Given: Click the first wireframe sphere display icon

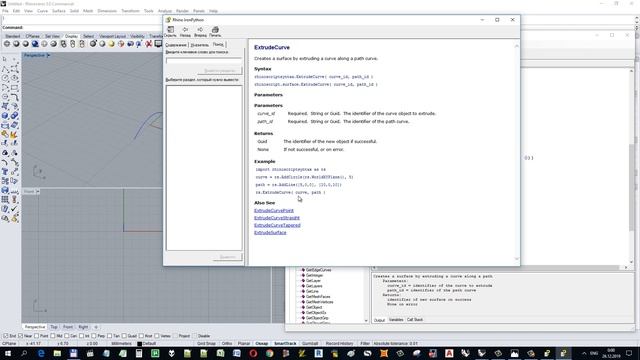Looking at the screenshot, I should 7,44.
